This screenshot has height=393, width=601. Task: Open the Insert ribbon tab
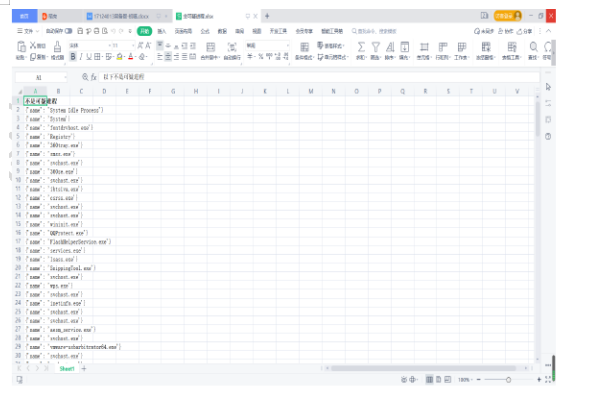click(x=162, y=31)
